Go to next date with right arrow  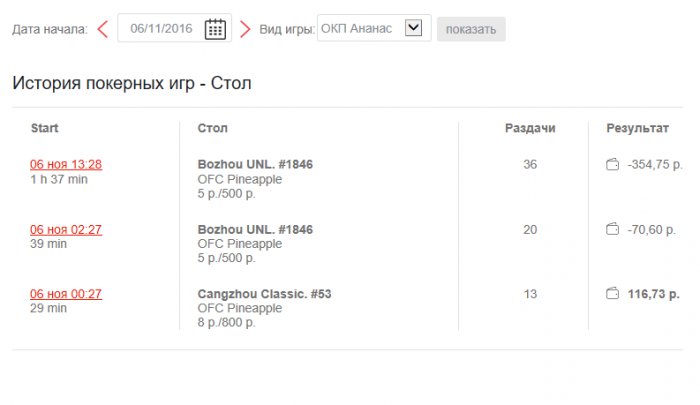point(245,29)
